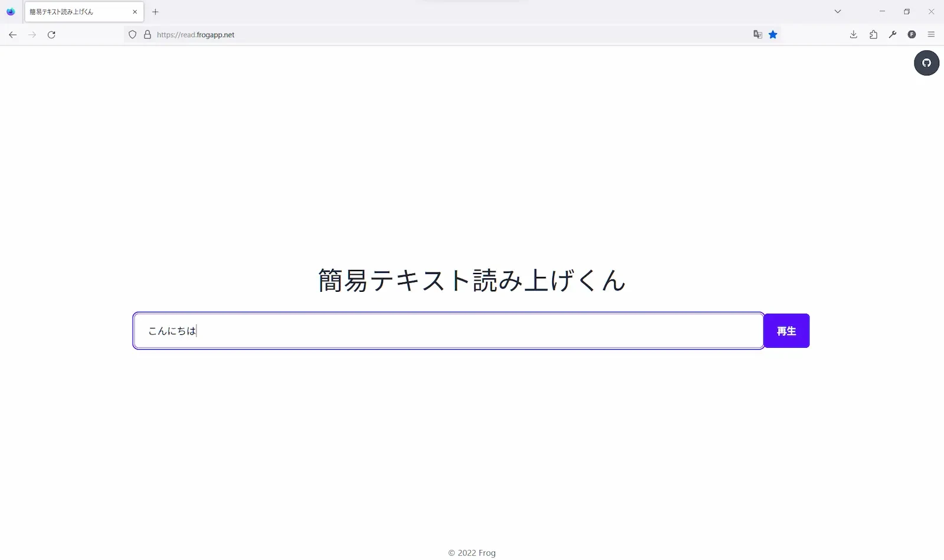This screenshot has width=944, height=560.
Task: Open the list all tabs dropdown
Action: (x=837, y=11)
